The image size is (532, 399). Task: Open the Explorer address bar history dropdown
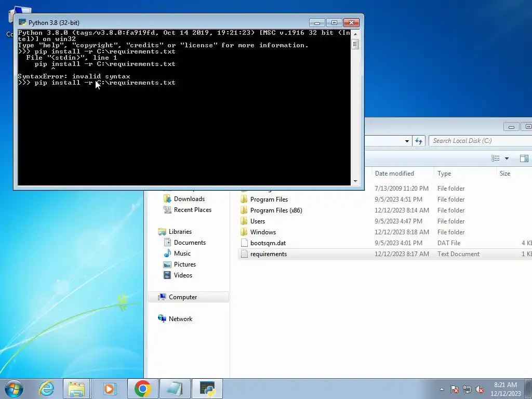pyautogui.click(x=407, y=141)
